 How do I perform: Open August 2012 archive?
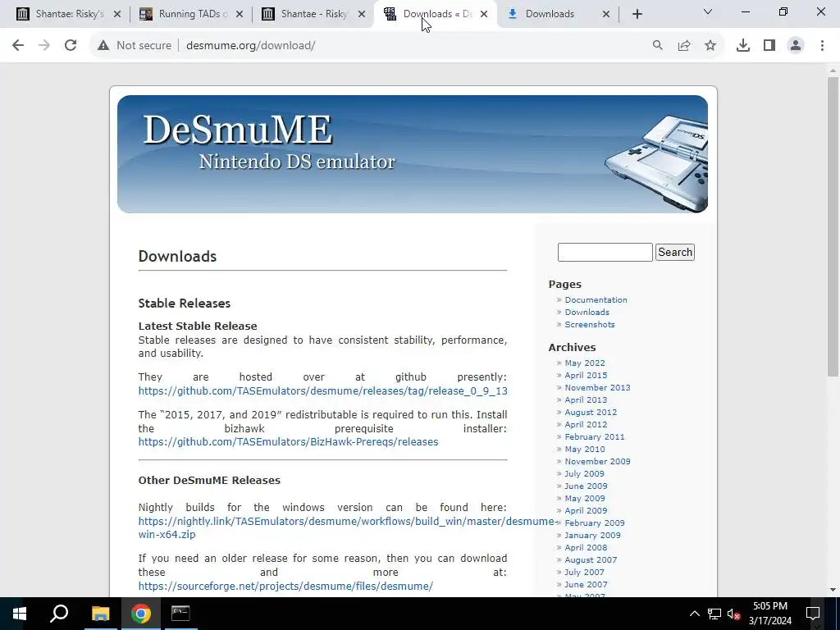click(591, 413)
